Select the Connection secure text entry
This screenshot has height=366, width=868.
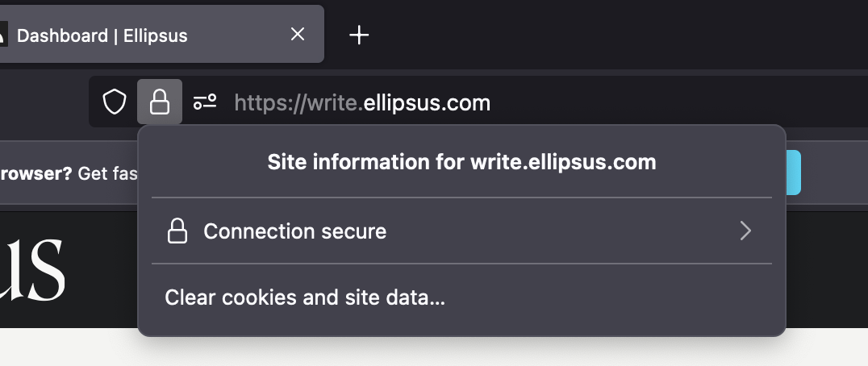[294, 231]
